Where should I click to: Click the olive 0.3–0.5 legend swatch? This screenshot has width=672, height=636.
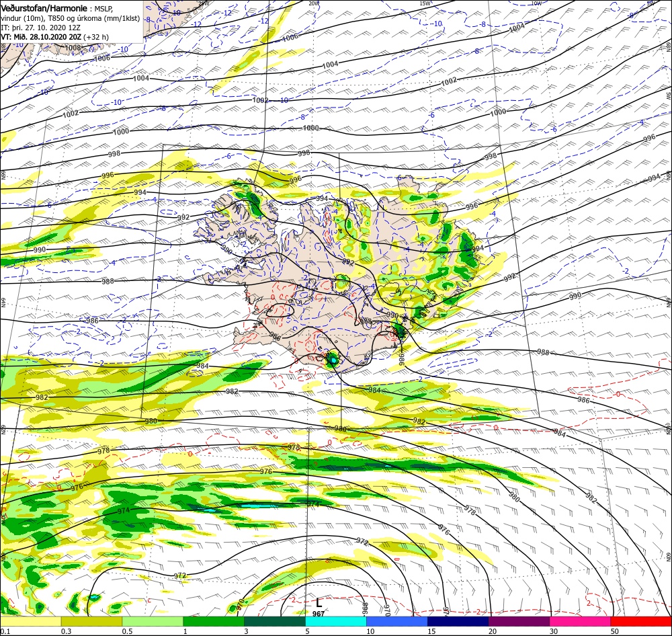pyautogui.click(x=91, y=622)
